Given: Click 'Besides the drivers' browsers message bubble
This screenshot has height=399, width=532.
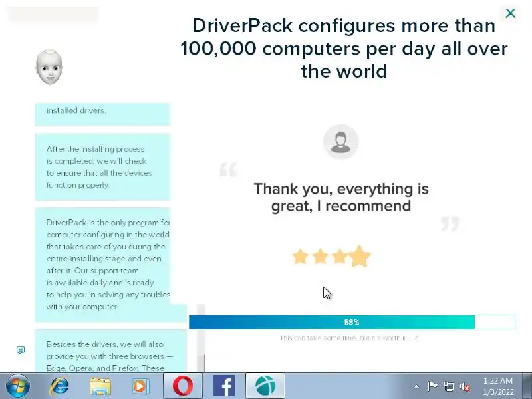Looking at the screenshot, I should tap(110, 351).
